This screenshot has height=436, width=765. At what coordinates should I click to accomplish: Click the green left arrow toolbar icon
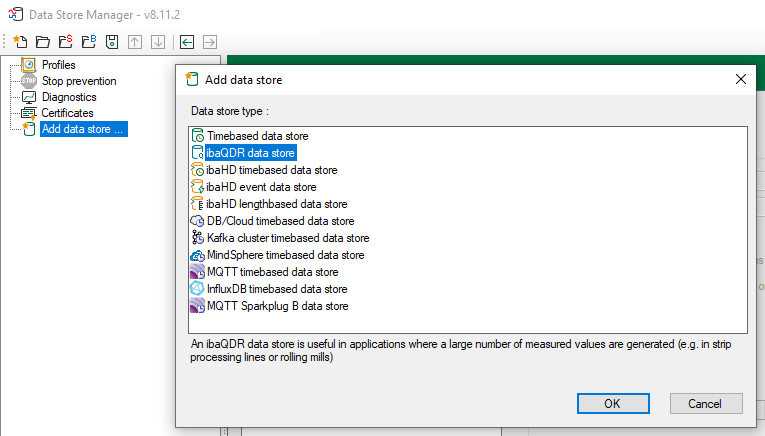[187, 42]
